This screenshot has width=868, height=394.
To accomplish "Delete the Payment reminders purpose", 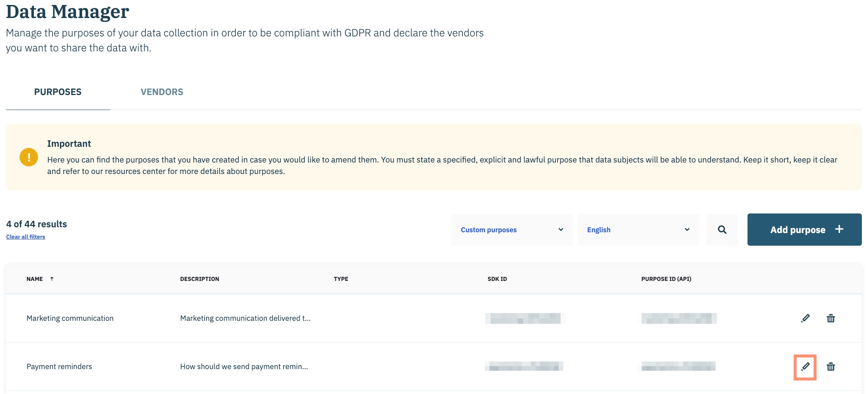I will pyautogui.click(x=830, y=367).
